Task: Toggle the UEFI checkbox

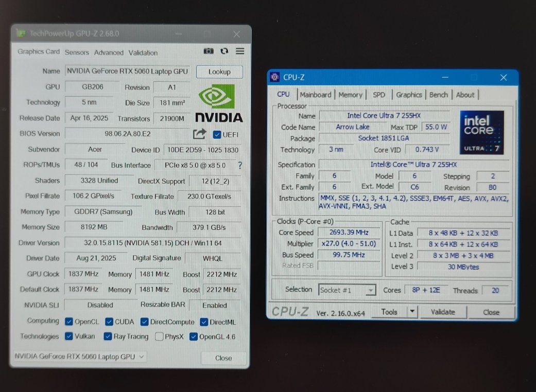Action: coord(217,135)
